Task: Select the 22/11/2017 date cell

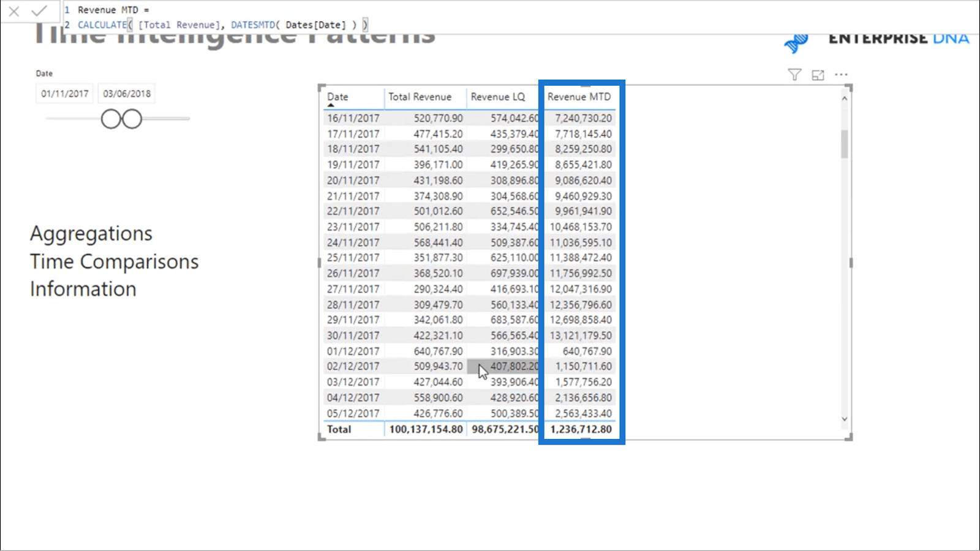Action: 353,211
